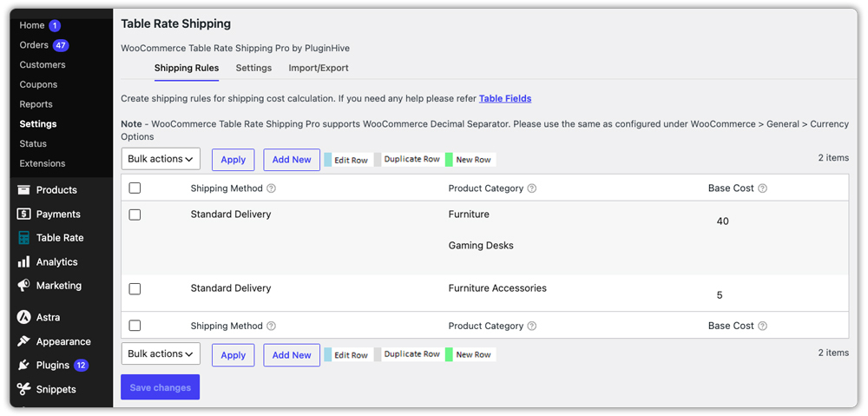Open Orders in the sidebar
The height and width of the screenshot is (416, 868).
35,45
